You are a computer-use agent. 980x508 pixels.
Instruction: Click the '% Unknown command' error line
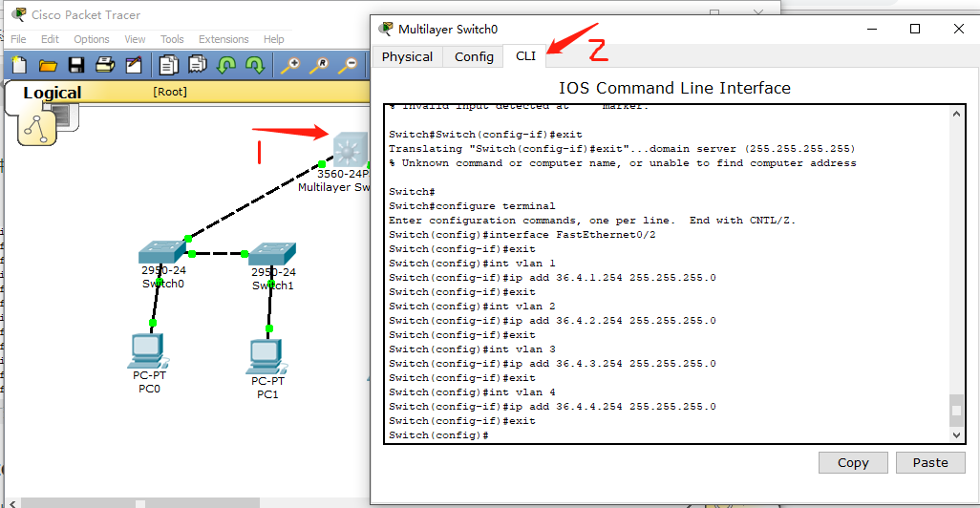tap(623, 163)
